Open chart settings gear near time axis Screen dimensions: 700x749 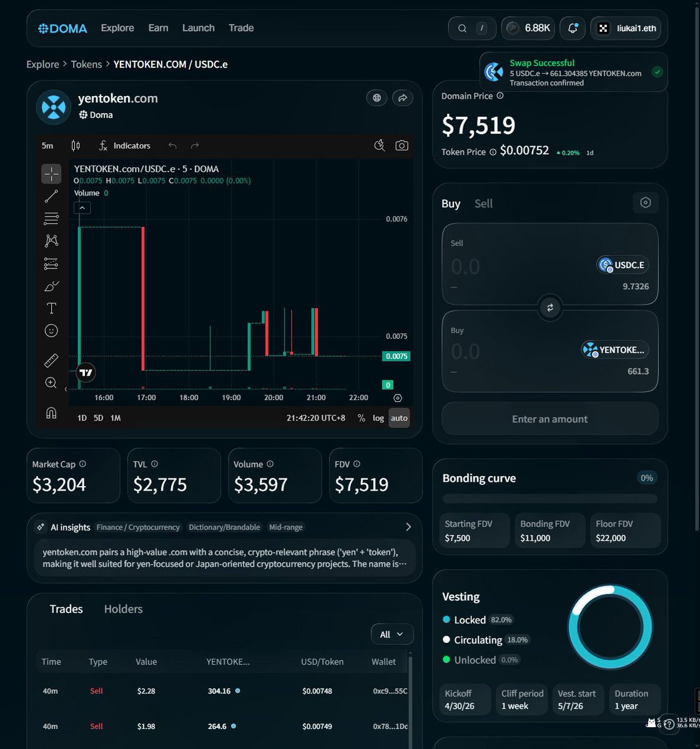click(x=398, y=398)
